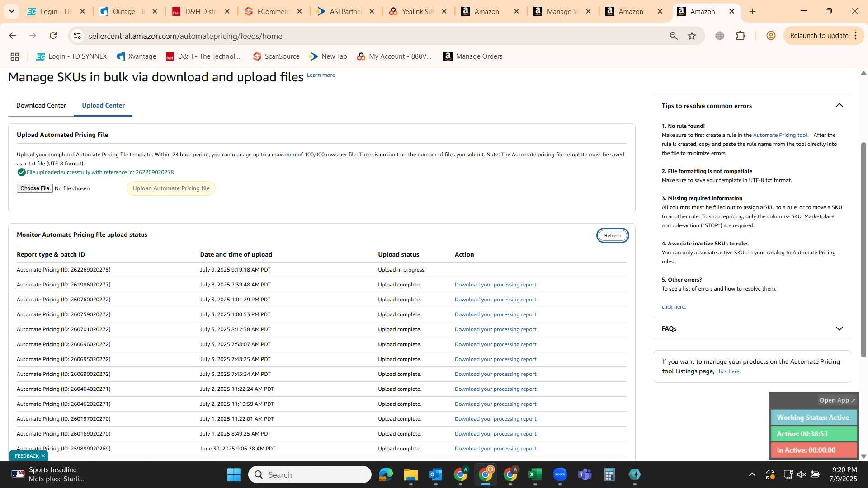Reload the current page

53,36
